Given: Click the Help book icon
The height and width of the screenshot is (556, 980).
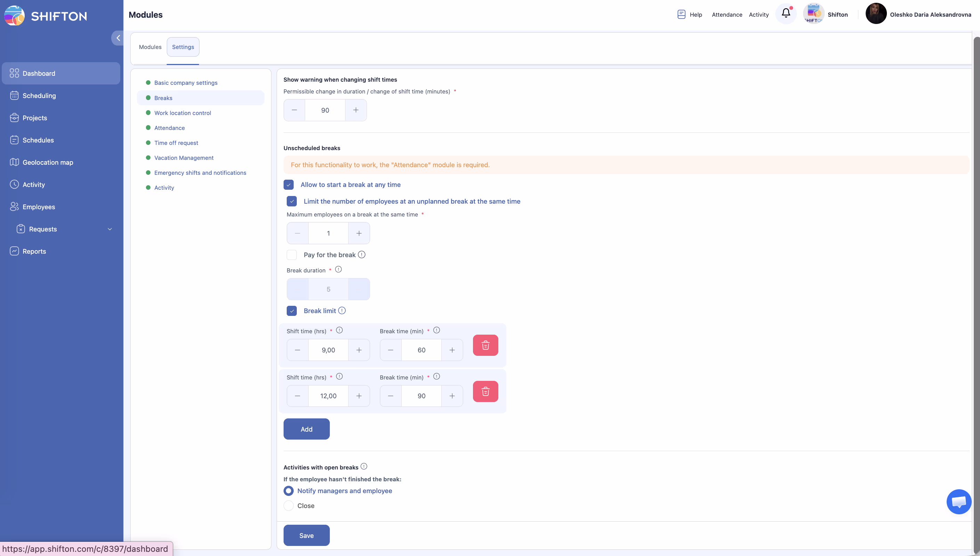Looking at the screenshot, I should [681, 15].
